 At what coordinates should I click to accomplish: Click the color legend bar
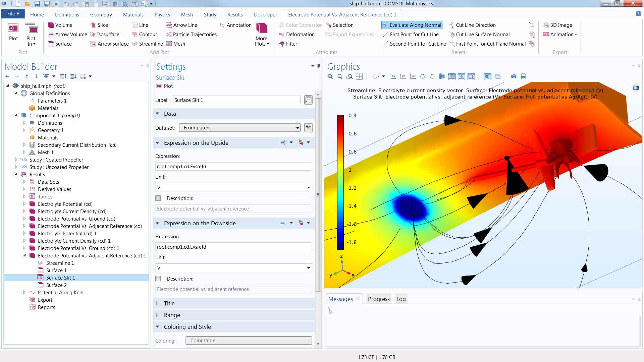(340, 183)
